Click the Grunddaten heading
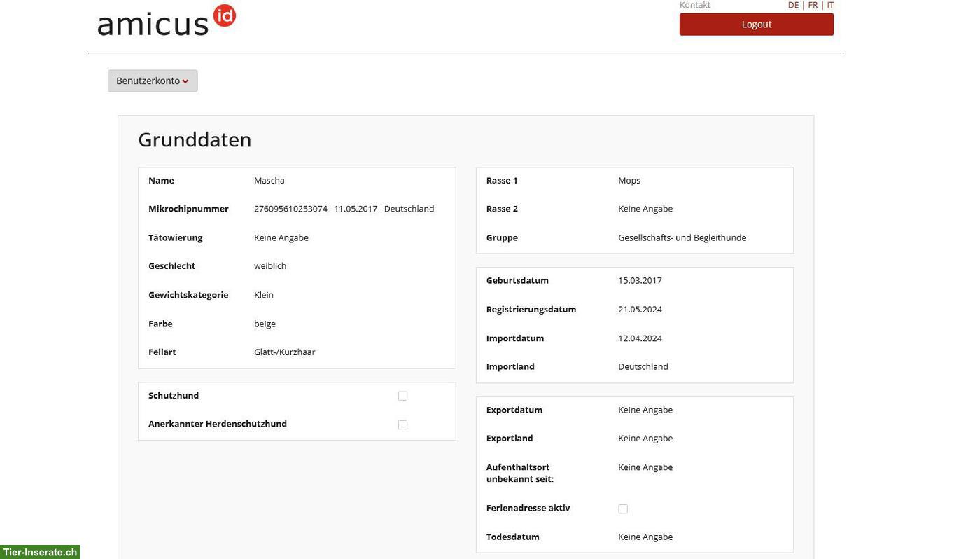 195,139
